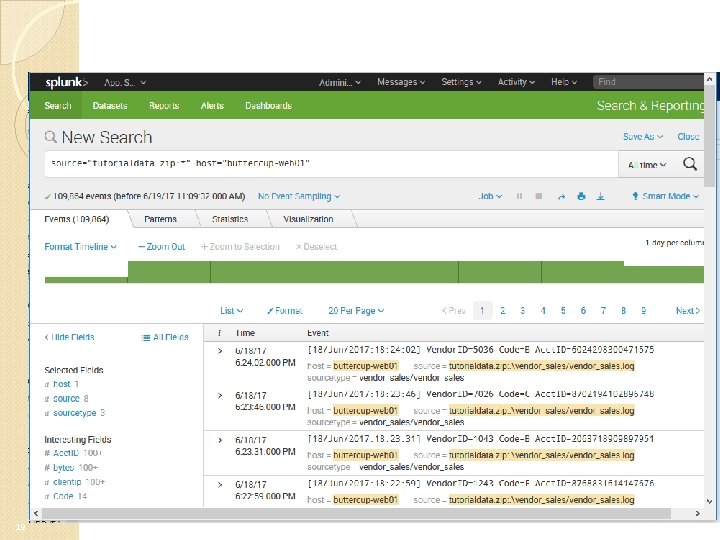720x540 pixels.
Task: Click the Find input field
Action: click(x=648, y=82)
